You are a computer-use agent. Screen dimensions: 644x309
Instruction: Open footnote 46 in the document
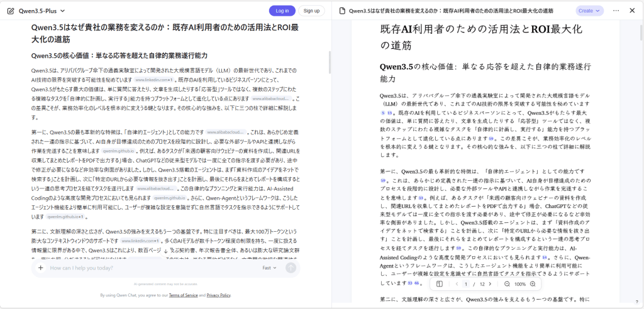pyautogui.click(x=416, y=283)
